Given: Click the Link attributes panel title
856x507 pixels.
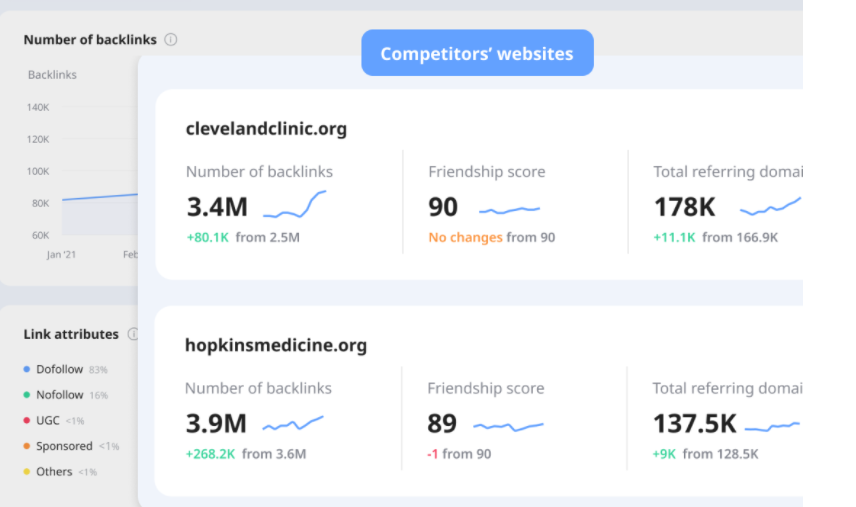Looking at the screenshot, I should pos(71,334).
